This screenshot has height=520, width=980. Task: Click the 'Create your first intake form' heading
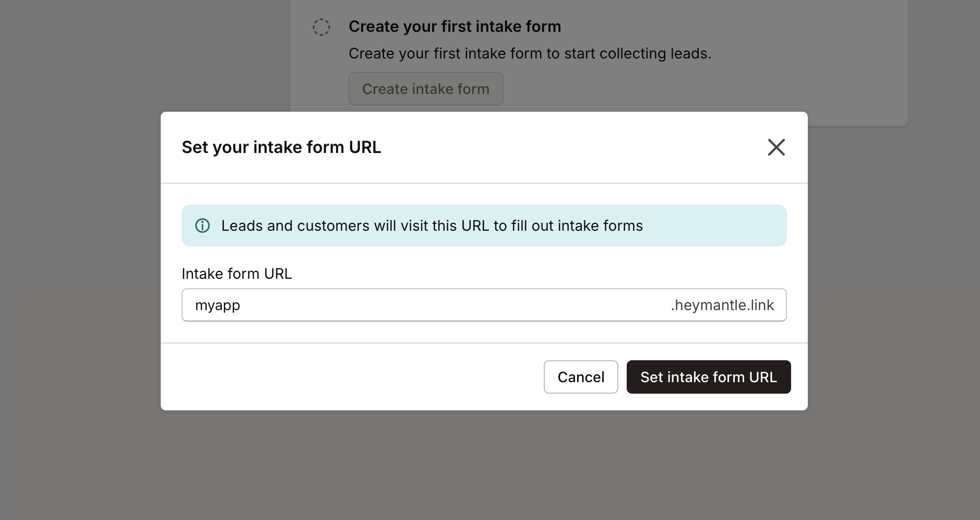click(x=455, y=26)
